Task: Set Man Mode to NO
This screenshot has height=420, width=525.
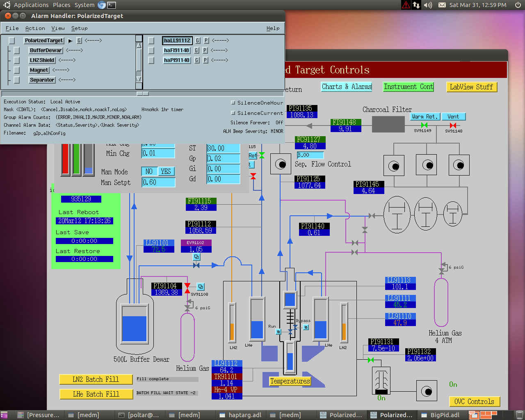Action: click(149, 171)
